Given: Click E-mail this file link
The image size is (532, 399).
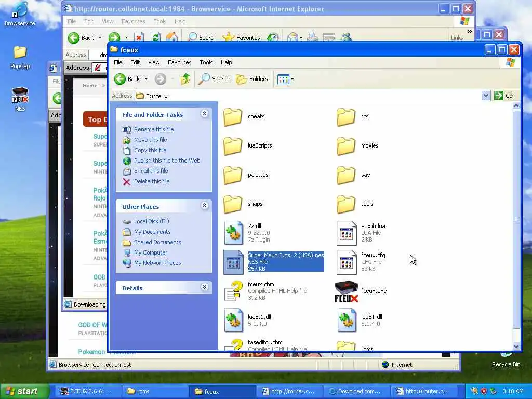Looking at the screenshot, I should pyautogui.click(x=151, y=171).
